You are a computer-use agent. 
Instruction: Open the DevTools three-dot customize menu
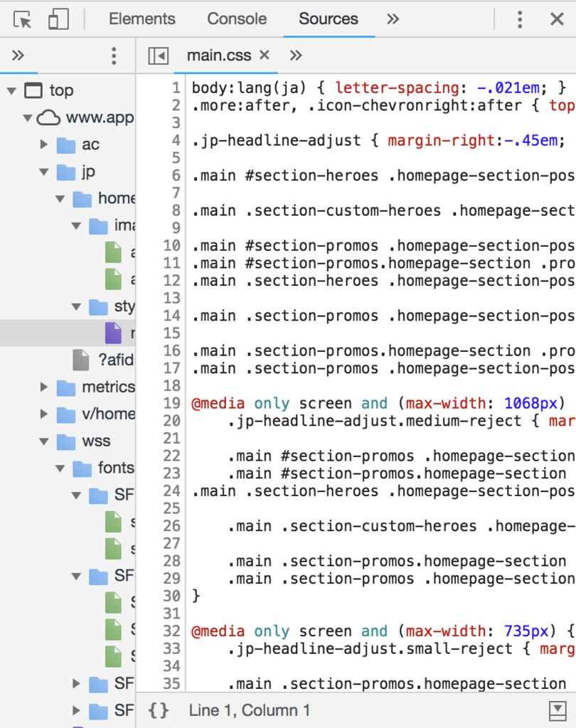tap(520, 19)
